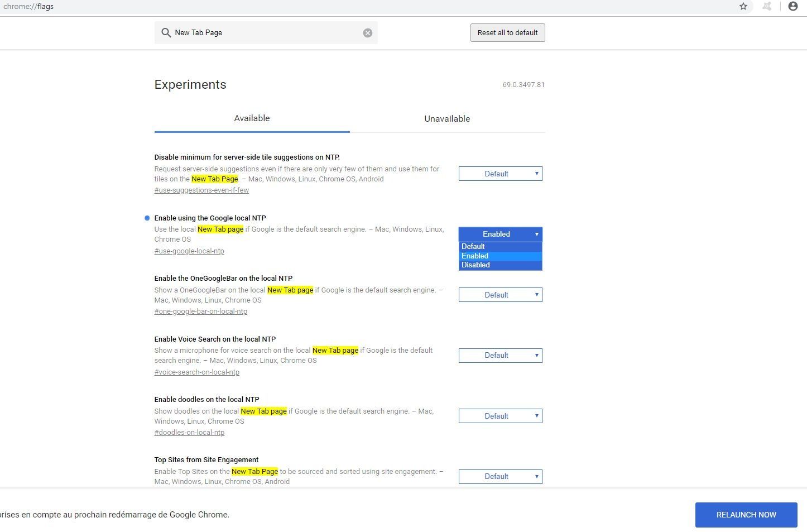Click 'Top Sites from Site Engagement' title
This screenshot has height=532, width=807.
point(206,460)
